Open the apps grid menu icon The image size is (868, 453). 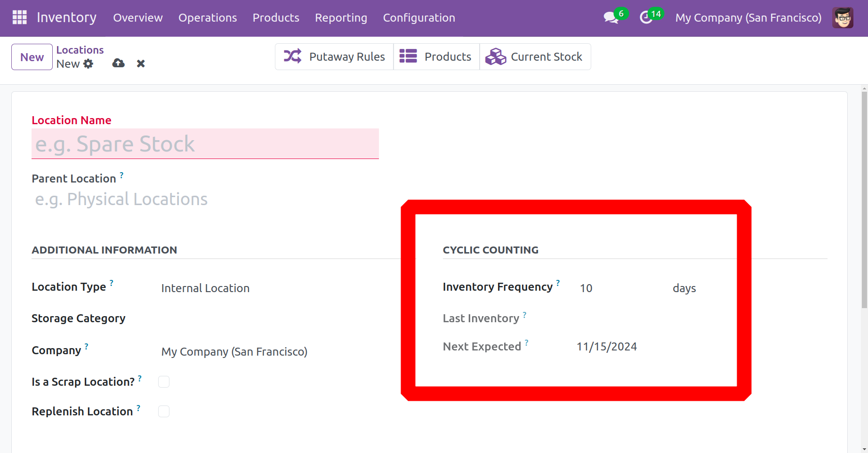point(19,17)
